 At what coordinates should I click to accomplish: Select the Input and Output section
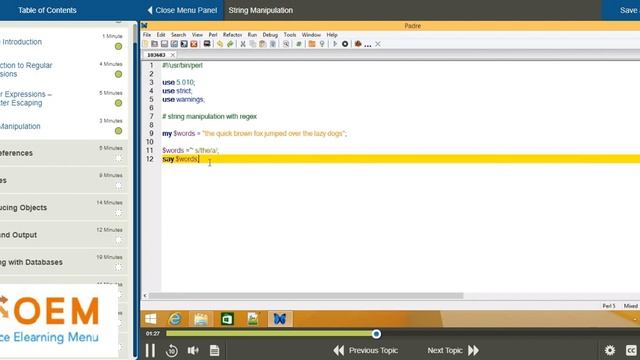tap(64, 235)
